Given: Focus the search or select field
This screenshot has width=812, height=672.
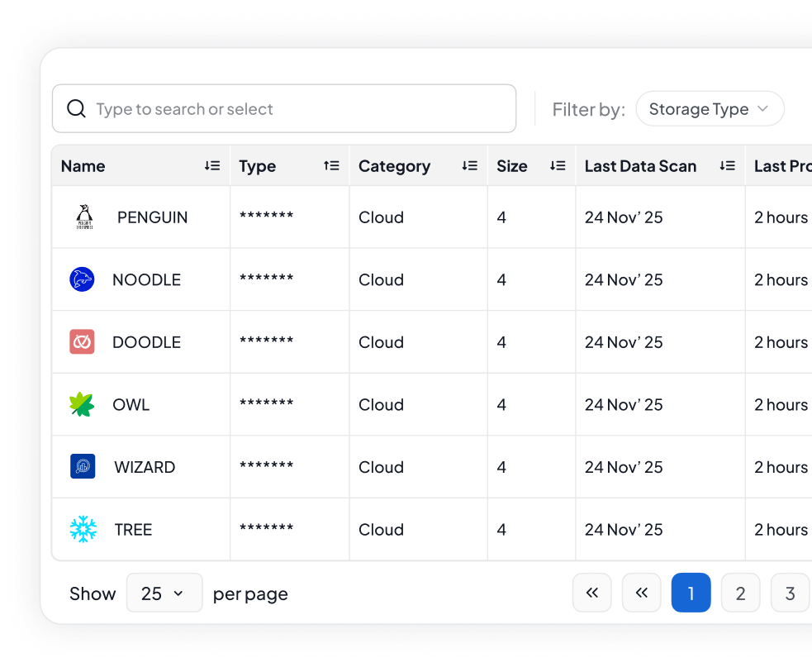Looking at the screenshot, I should pos(284,109).
